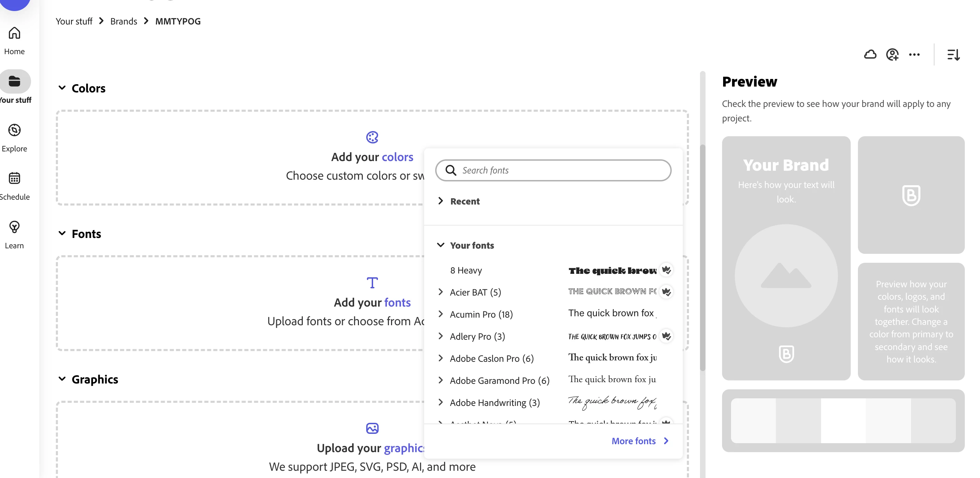Click the preview color palette strip
Viewport: 980px width, 478px height.
coord(843,420)
